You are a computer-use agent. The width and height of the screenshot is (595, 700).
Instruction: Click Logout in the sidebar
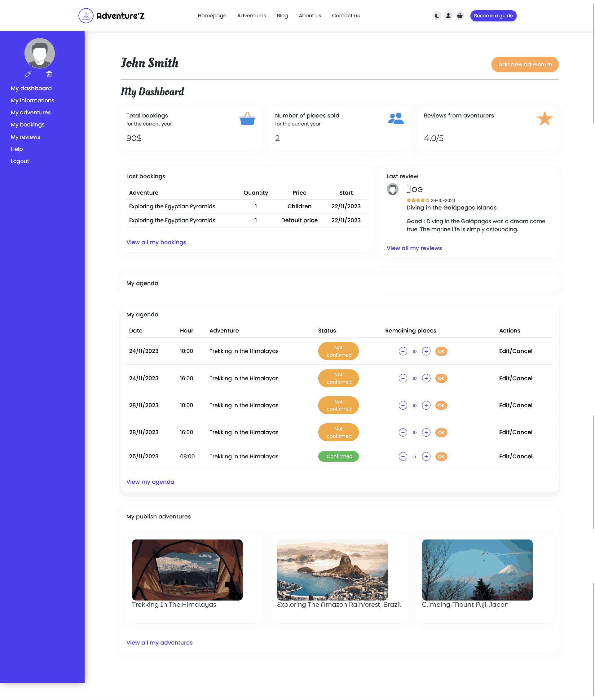point(20,161)
